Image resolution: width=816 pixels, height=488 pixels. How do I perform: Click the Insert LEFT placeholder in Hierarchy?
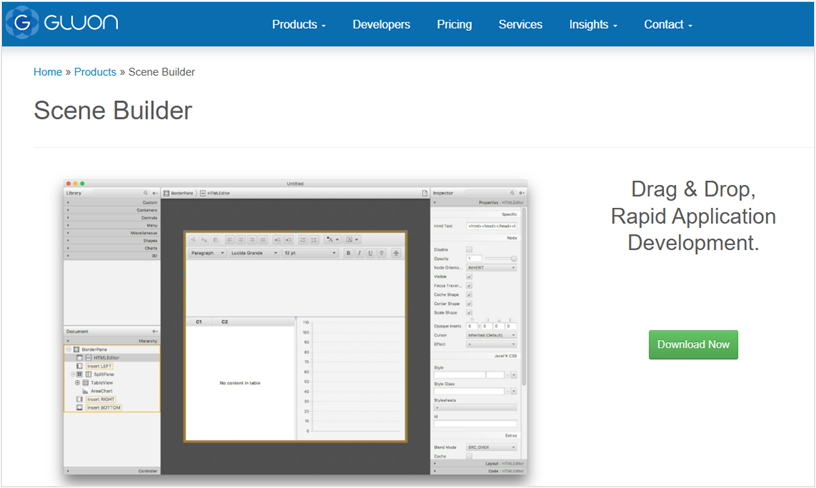coord(99,366)
